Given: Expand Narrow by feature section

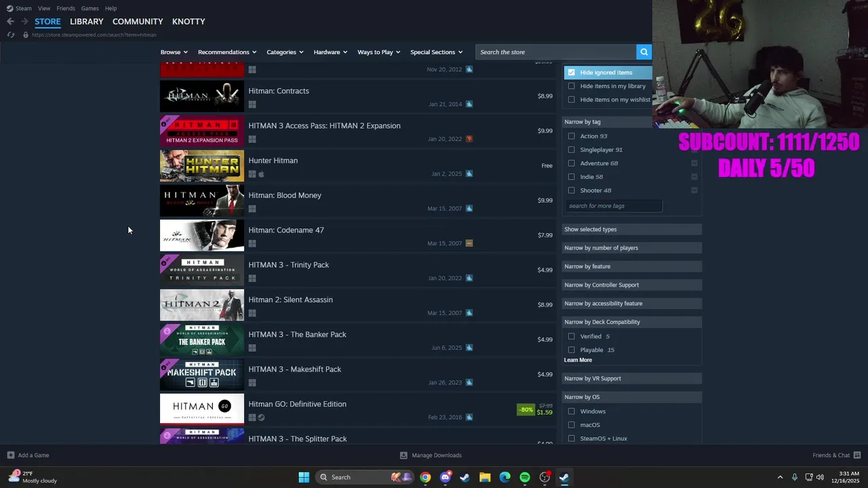Looking at the screenshot, I should (631, 266).
